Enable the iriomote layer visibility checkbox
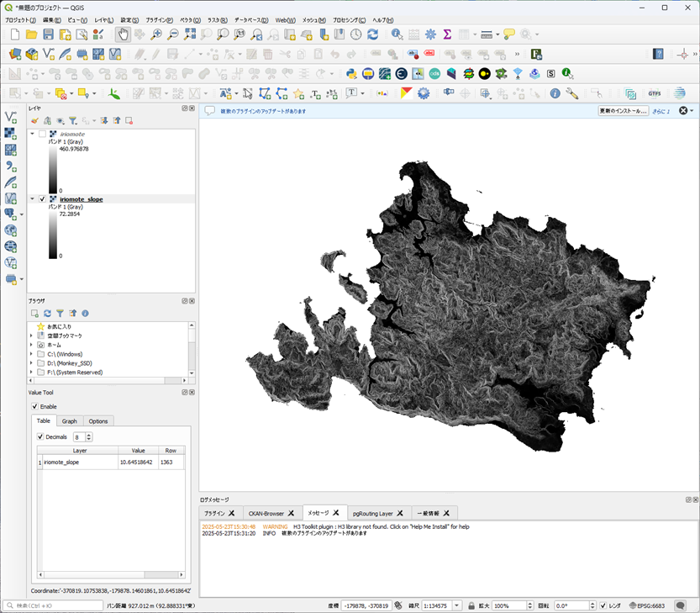 [42, 135]
